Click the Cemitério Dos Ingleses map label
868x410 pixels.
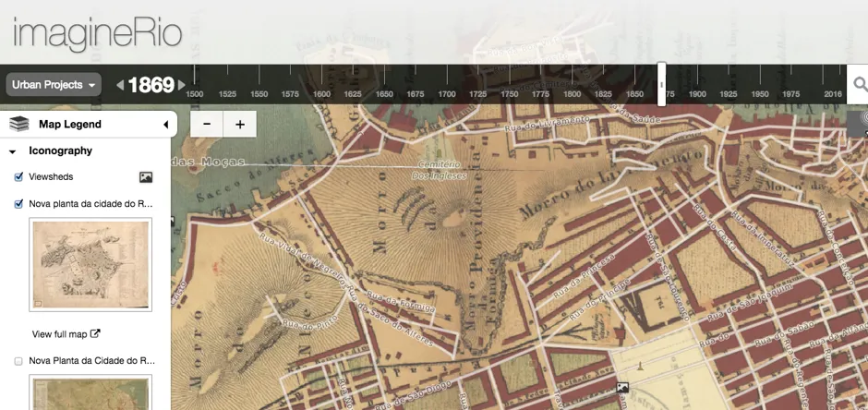440,170
